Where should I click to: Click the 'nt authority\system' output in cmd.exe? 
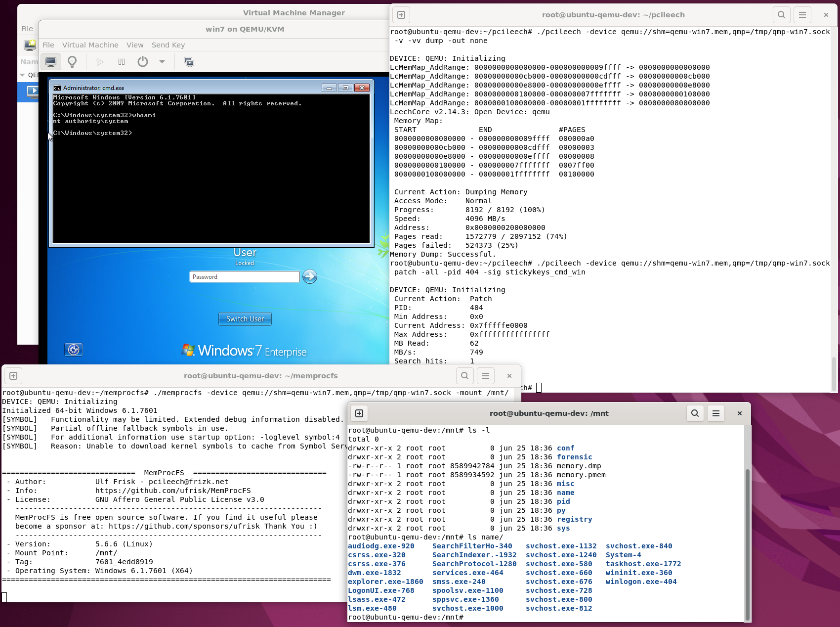(x=91, y=121)
